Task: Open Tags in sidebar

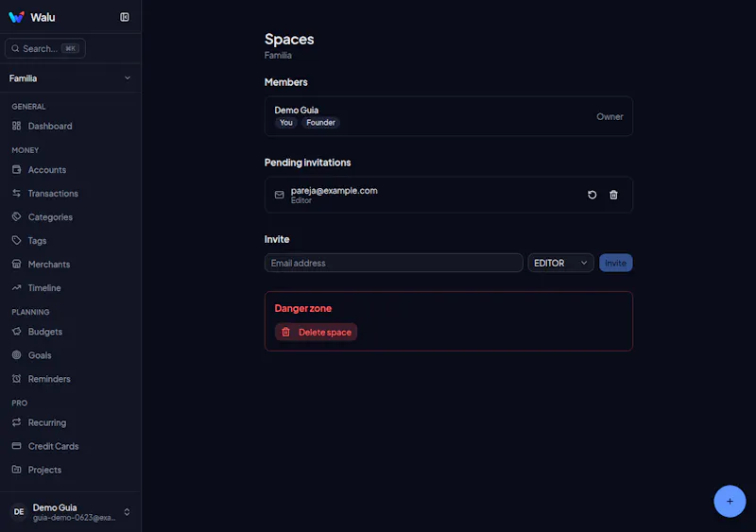Action: click(70, 241)
